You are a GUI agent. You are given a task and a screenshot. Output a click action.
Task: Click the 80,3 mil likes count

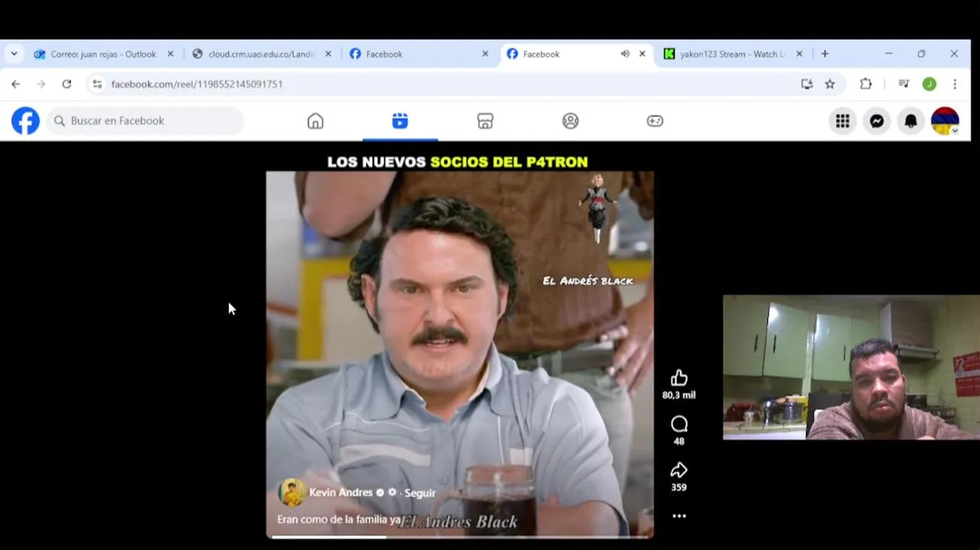679,395
